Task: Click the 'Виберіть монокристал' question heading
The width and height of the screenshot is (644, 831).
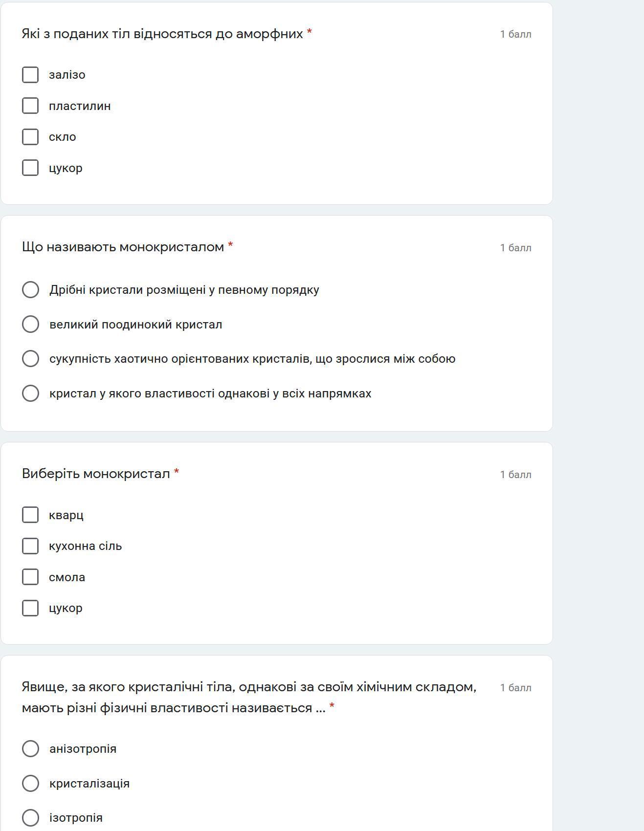Action: click(x=96, y=474)
